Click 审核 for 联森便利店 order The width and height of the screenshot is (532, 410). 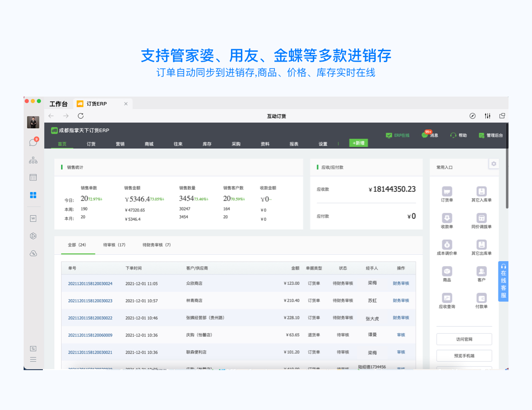click(400, 352)
